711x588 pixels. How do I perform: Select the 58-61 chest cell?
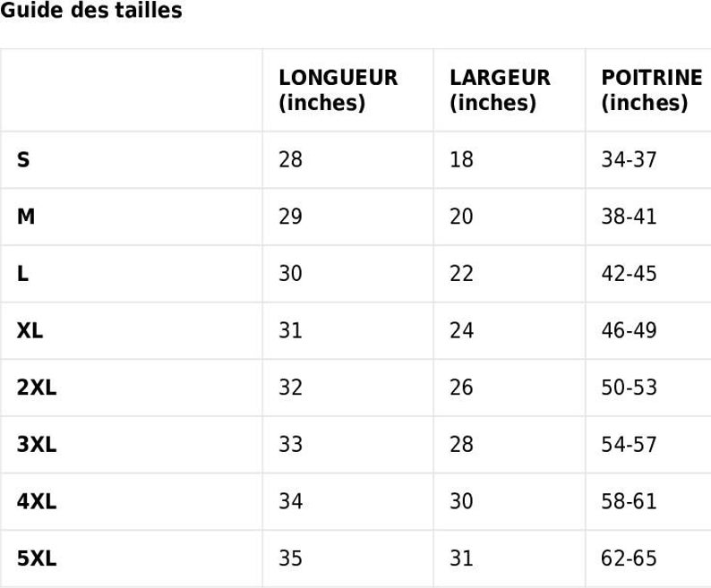629,501
